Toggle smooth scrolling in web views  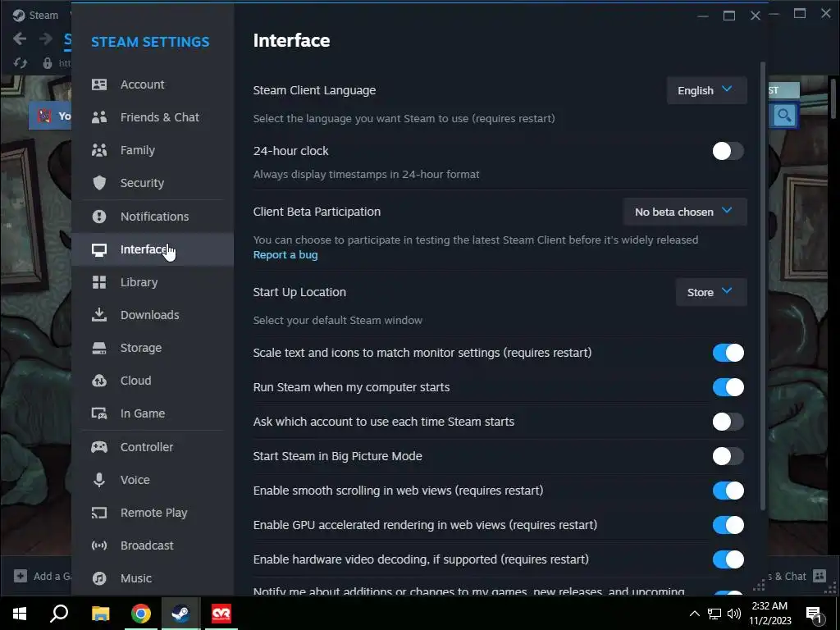click(x=728, y=491)
